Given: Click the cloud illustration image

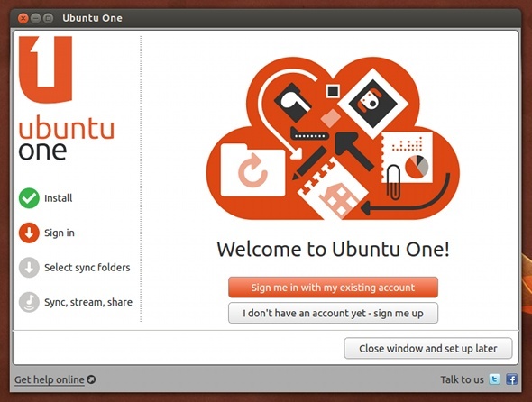Looking at the screenshot, I should coord(333,139).
